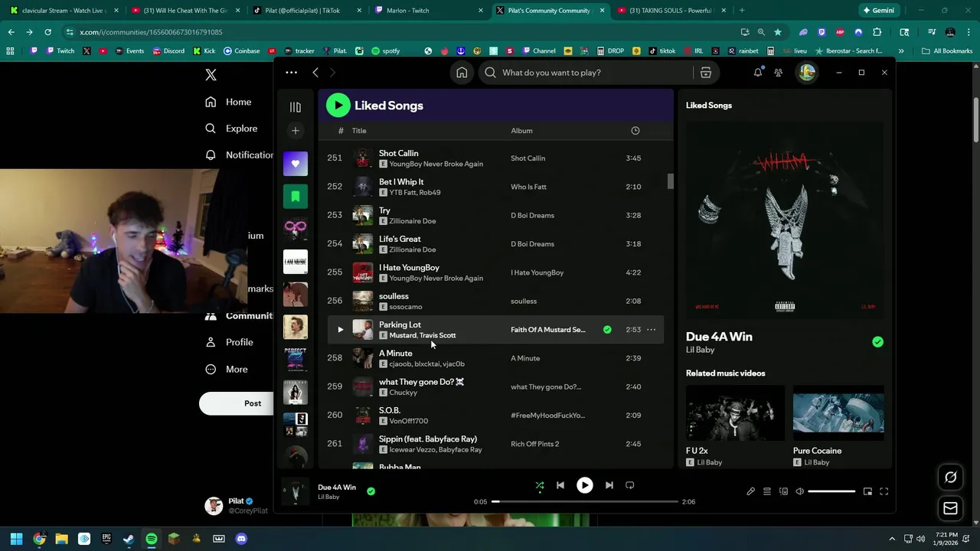Open a new browser tab with plus button

[741, 11]
